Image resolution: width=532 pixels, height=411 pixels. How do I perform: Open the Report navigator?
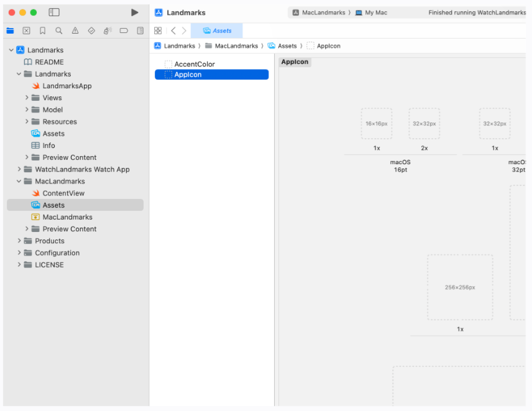140,31
